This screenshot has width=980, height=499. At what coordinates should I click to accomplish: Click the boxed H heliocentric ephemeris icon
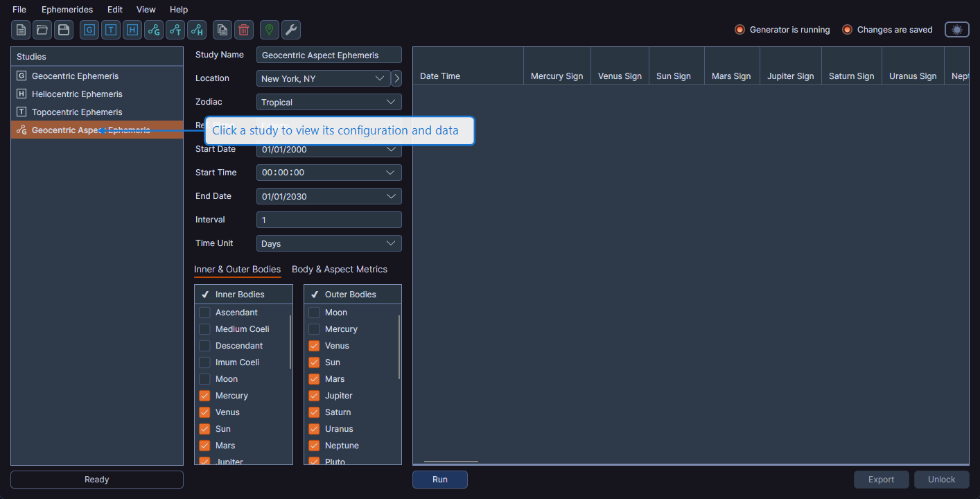[132, 30]
